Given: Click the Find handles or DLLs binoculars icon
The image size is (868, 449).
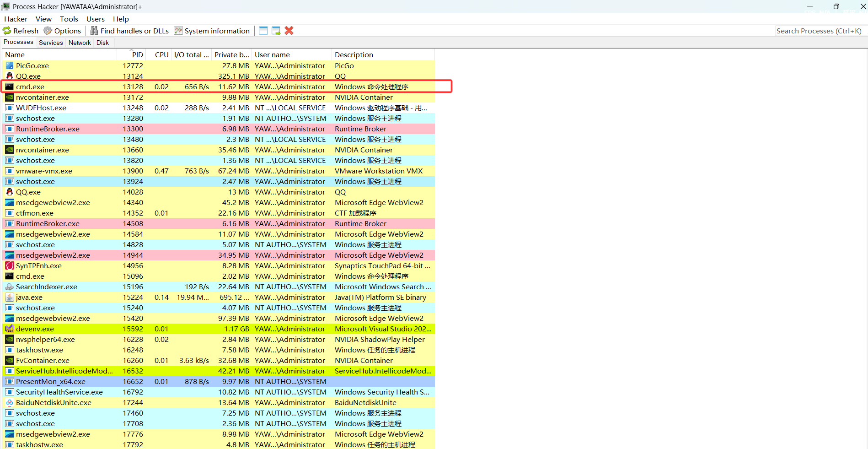Looking at the screenshot, I should pos(94,31).
